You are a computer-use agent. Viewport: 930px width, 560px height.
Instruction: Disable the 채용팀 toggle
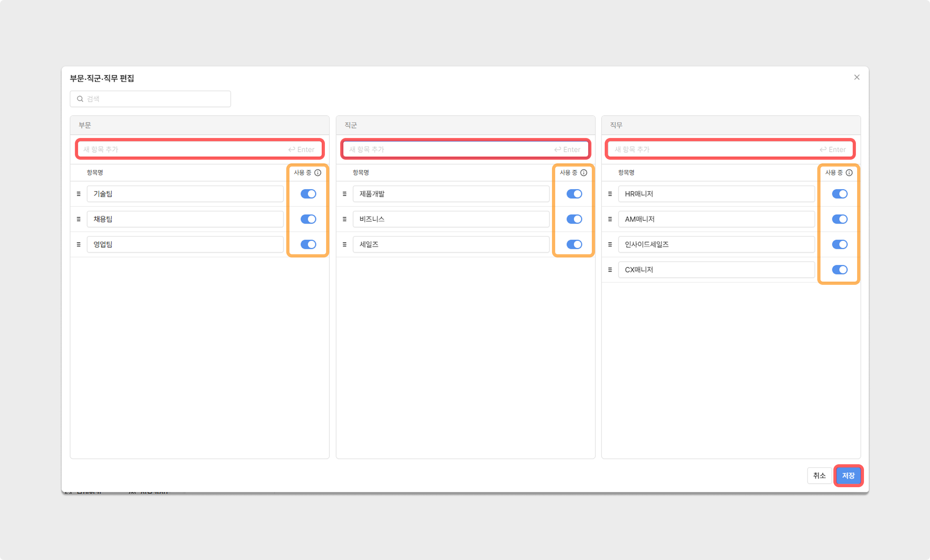[308, 219]
